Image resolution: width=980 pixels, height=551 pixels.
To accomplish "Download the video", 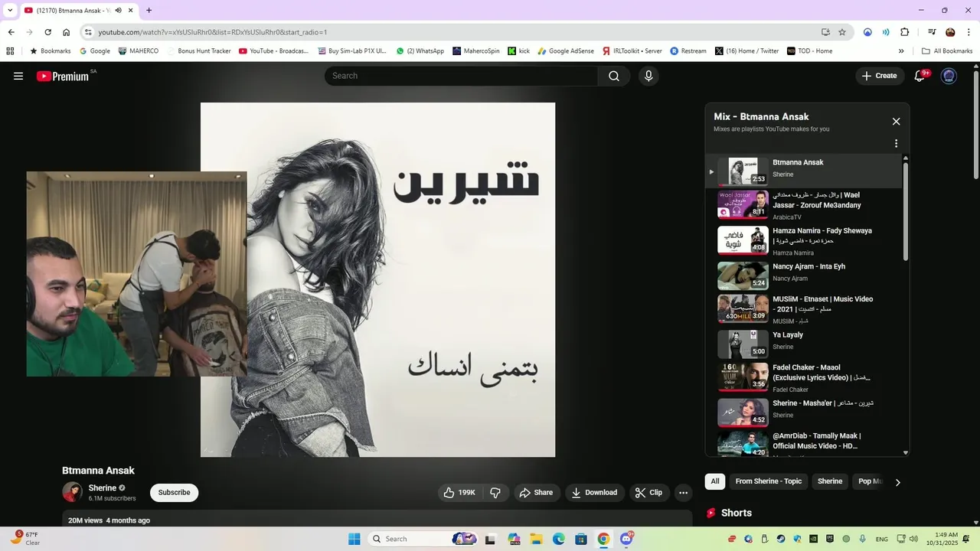I will pos(595,493).
